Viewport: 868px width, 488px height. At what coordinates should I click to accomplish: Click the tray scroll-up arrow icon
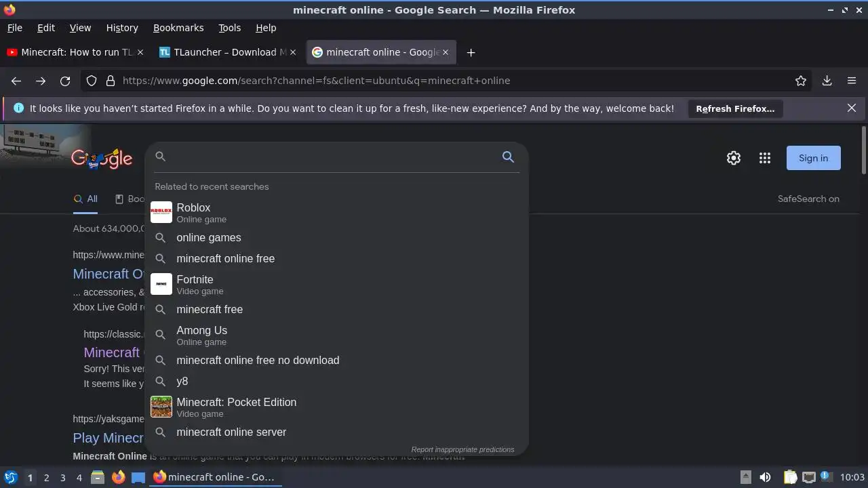point(745,477)
